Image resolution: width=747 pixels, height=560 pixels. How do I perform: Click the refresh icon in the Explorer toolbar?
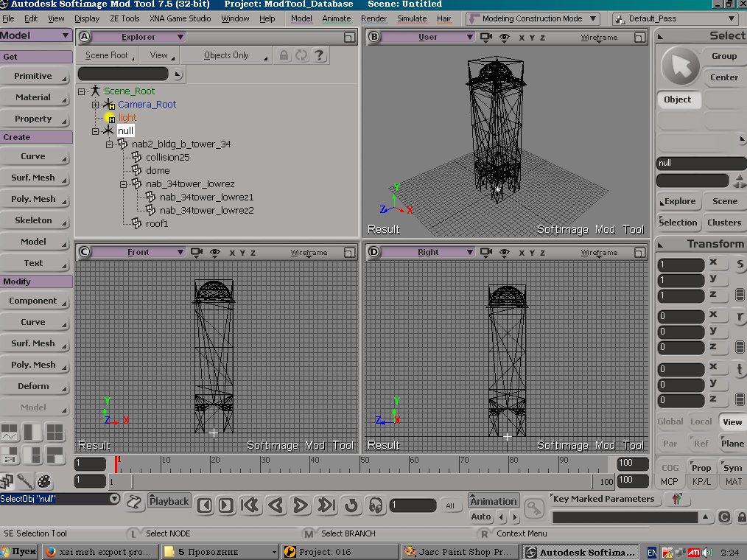click(x=301, y=56)
